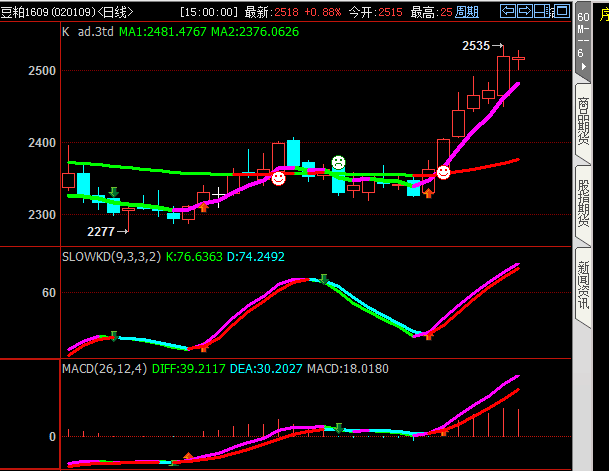
Task: Click the MACD:18.0180 value
Action: (348, 368)
